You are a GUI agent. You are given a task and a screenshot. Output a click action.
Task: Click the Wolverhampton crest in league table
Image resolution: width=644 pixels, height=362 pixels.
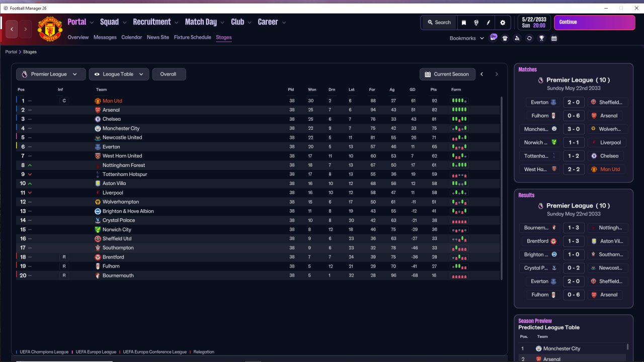click(x=98, y=202)
